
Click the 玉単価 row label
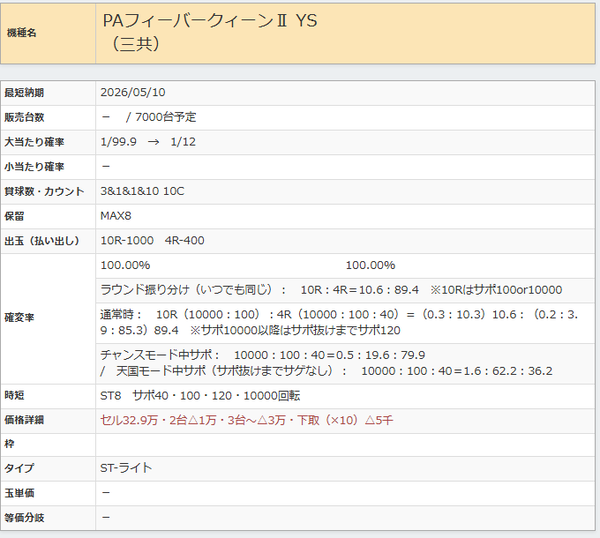tap(19, 493)
